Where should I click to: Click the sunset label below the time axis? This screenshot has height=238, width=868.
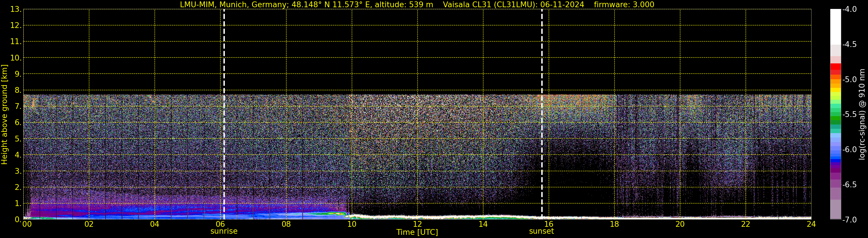tap(541, 231)
